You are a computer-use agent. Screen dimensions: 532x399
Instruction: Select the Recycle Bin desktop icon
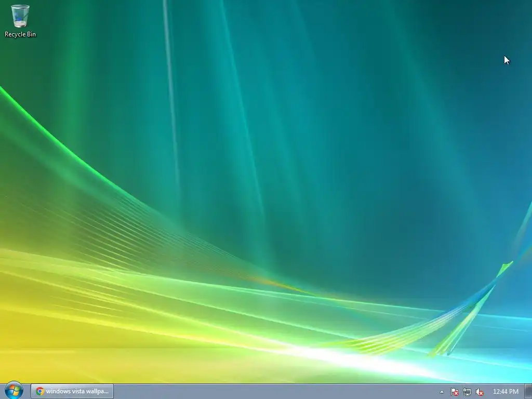[20, 21]
